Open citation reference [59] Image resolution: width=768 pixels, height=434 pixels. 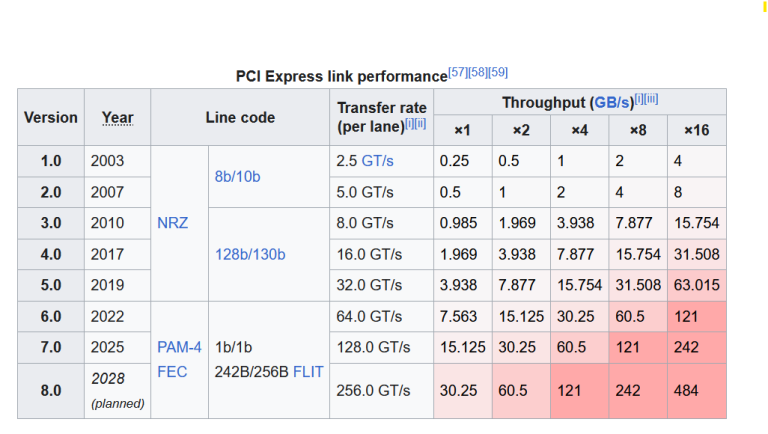(498, 72)
